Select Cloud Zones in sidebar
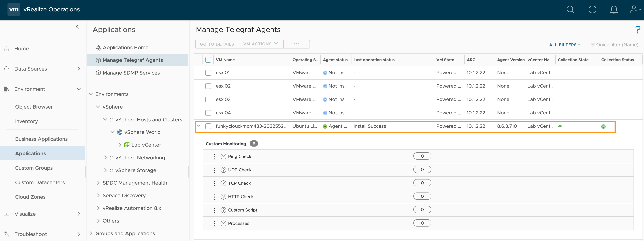 point(30,197)
